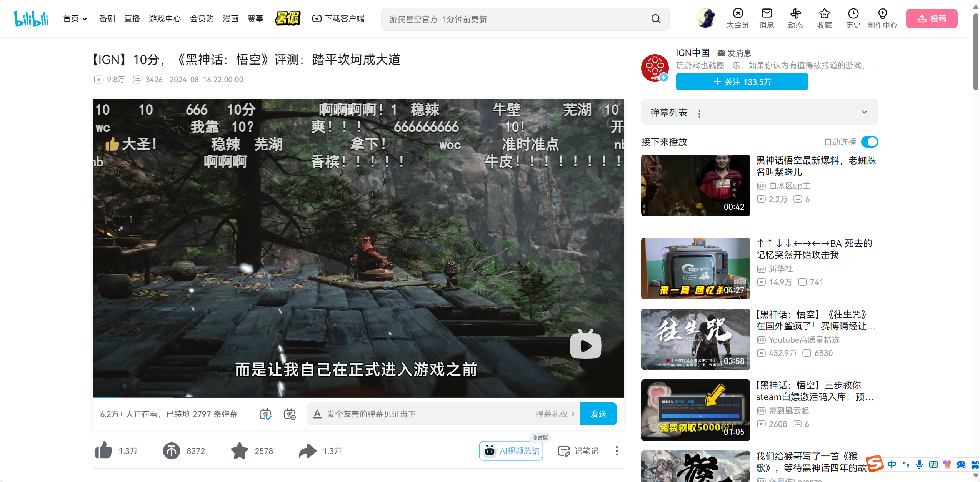This screenshot has width=980, height=482.
Task: Open more actions vertical dots below video
Action: coord(617,451)
